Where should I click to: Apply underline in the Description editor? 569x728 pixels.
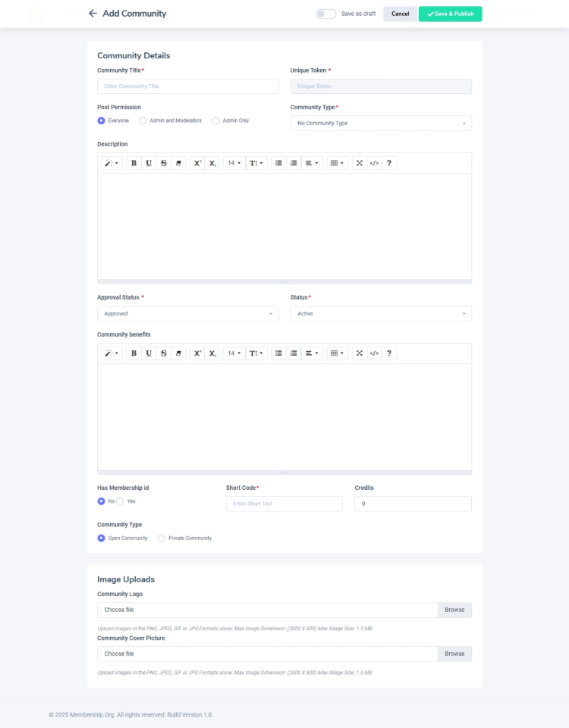tap(149, 163)
